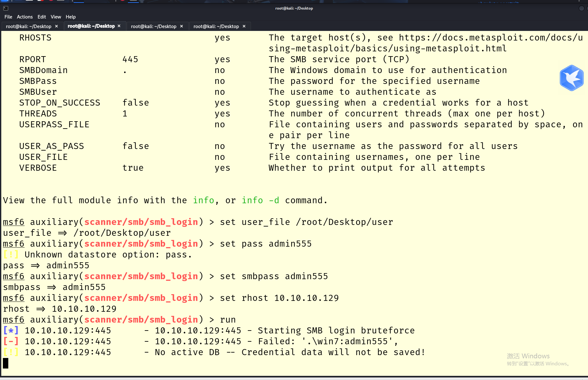Open the File menu
The height and width of the screenshot is (380, 588).
pos(8,17)
